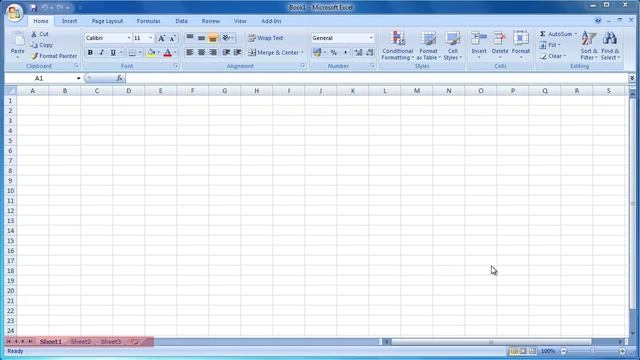This screenshot has height=360, width=640.
Task: Open the Calibri font name dropdown
Action: pos(129,38)
